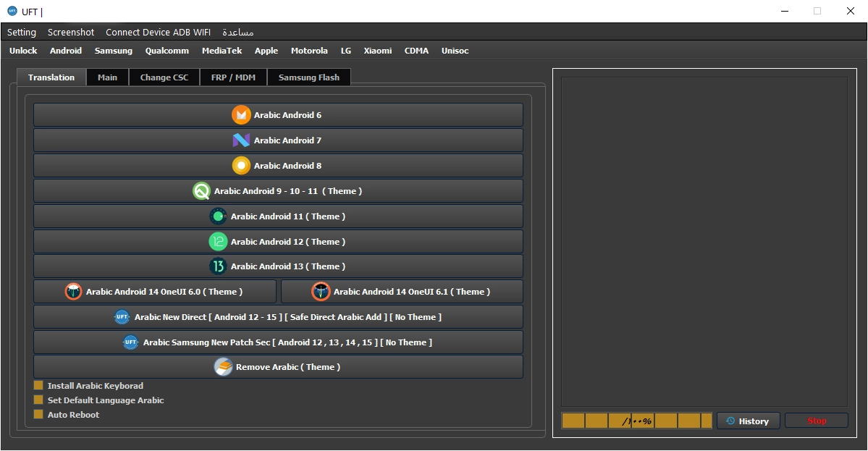Switch to FRP / MDM tab
Image resolution: width=868 pixels, height=451 pixels.
coord(233,77)
